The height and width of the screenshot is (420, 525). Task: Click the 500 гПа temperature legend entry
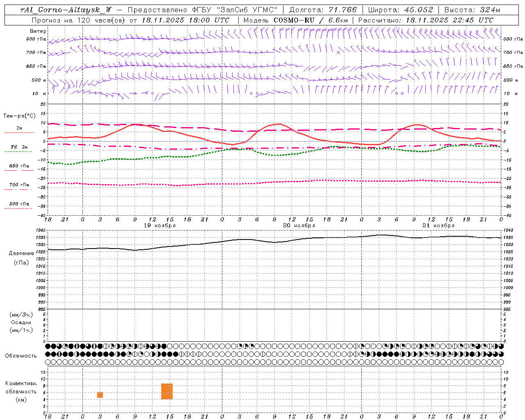click(x=19, y=205)
